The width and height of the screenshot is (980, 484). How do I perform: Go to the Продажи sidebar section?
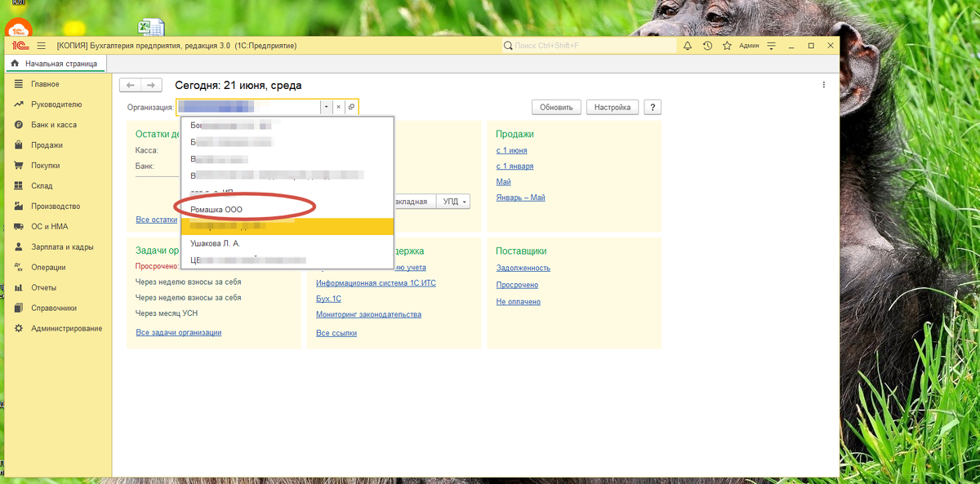47,145
